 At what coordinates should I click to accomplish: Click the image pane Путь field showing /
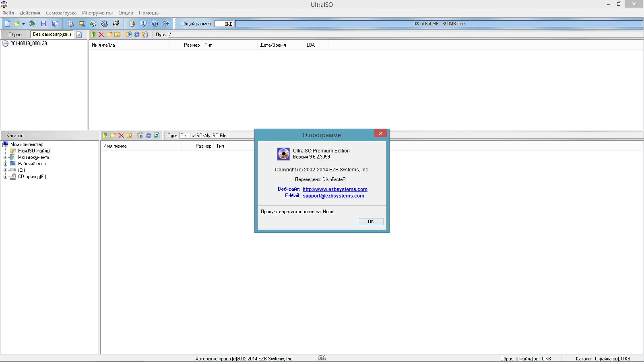(405, 35)
